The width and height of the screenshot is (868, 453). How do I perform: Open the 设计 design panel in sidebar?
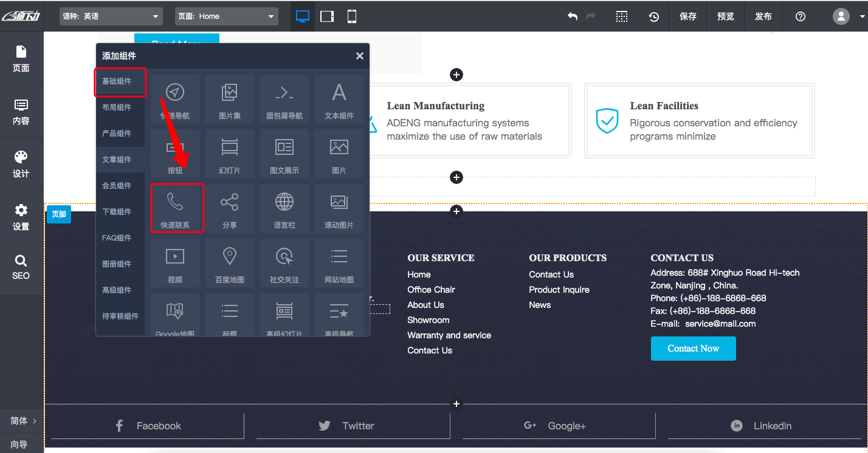(21, 164)
